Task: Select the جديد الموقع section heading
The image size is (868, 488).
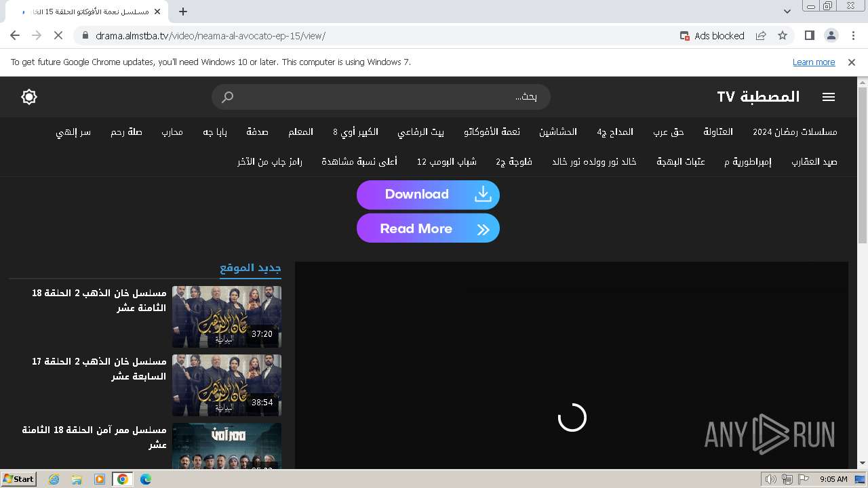Action: pos(250,268)
